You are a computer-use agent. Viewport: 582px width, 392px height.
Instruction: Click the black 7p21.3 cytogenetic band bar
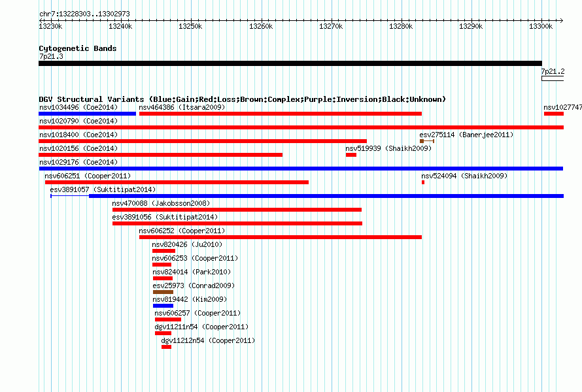point(290,63)
